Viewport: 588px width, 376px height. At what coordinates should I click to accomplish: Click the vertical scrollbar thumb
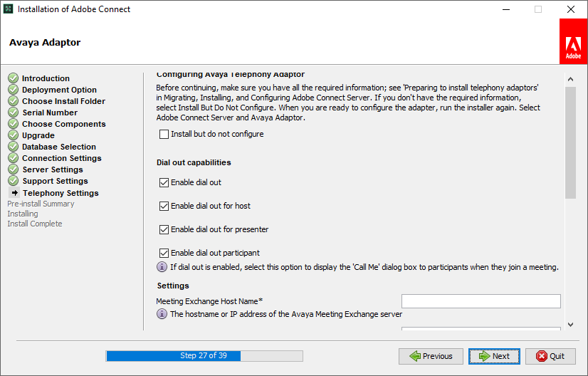tap(570, 142)
